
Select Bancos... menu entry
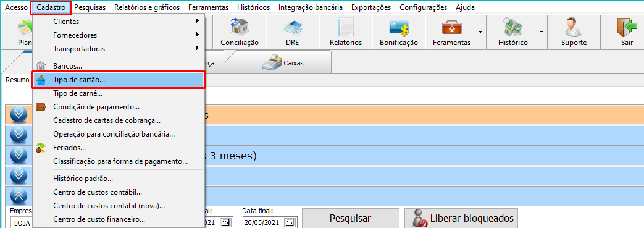[119, 65]
